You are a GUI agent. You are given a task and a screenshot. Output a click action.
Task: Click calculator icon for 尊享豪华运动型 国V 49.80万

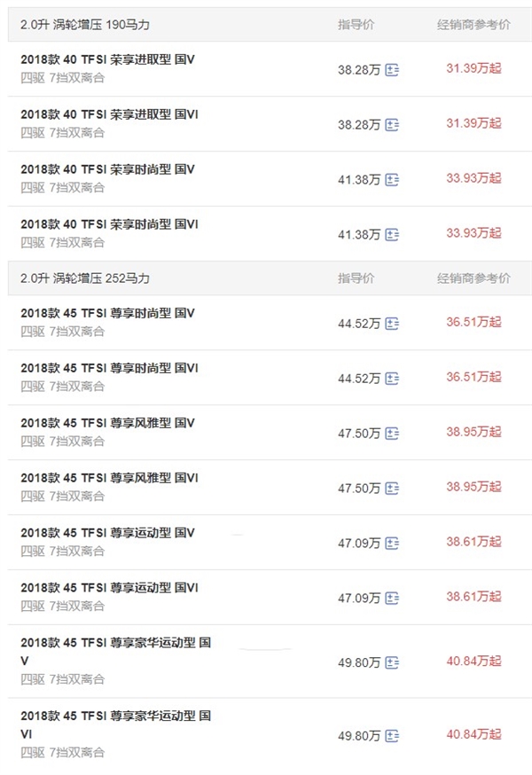392,662
